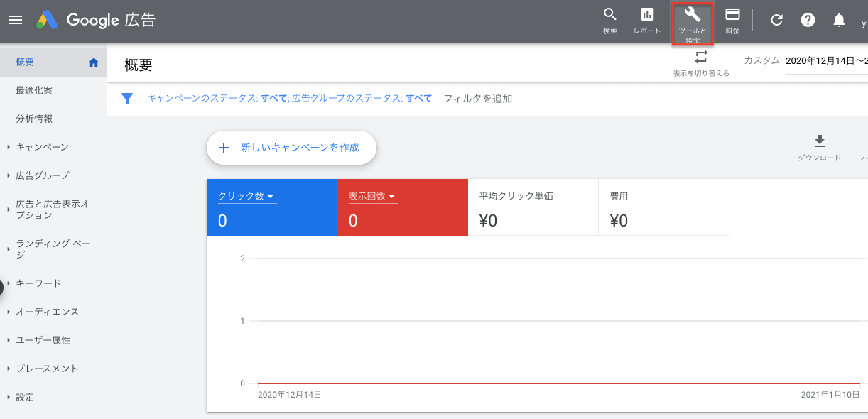Open the impressions (表示回数) metric dropdown

(x=372, y=197)
